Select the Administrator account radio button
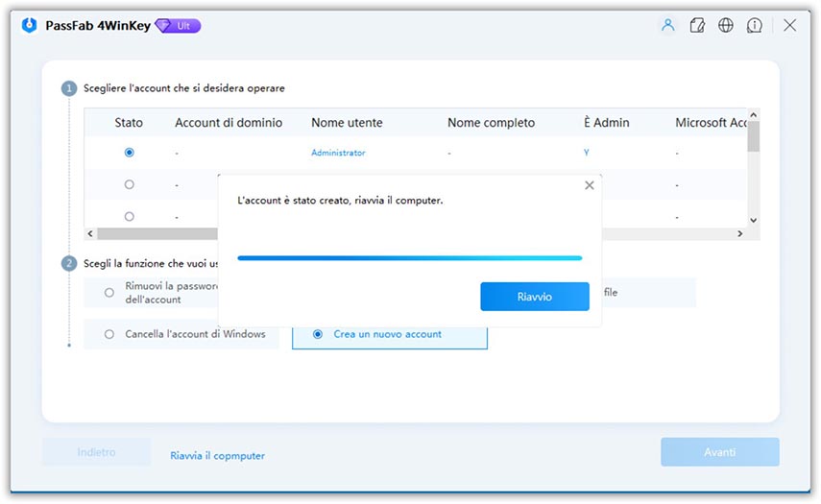Screen dimensions: 821x504 [130, 153]
